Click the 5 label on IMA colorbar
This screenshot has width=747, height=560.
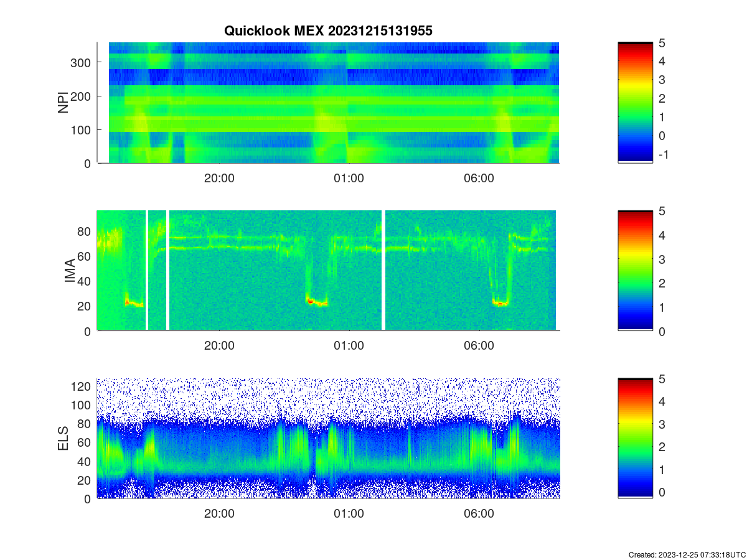click(x=662, y=211)
